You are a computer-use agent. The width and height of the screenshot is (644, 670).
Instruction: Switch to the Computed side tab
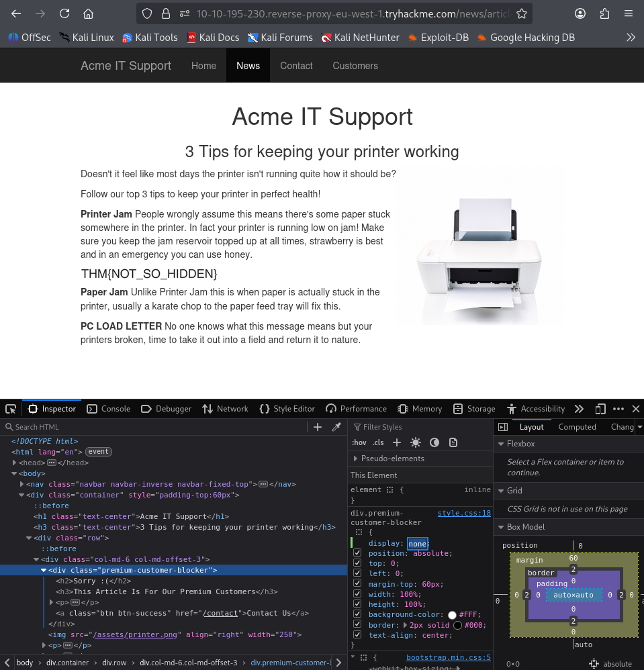point(577,427)
